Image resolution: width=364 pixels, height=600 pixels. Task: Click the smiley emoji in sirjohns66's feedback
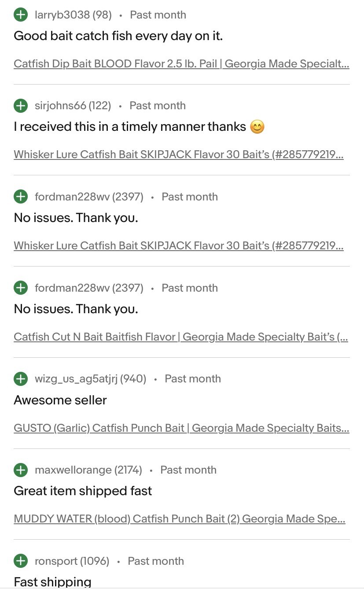point(257,127)
